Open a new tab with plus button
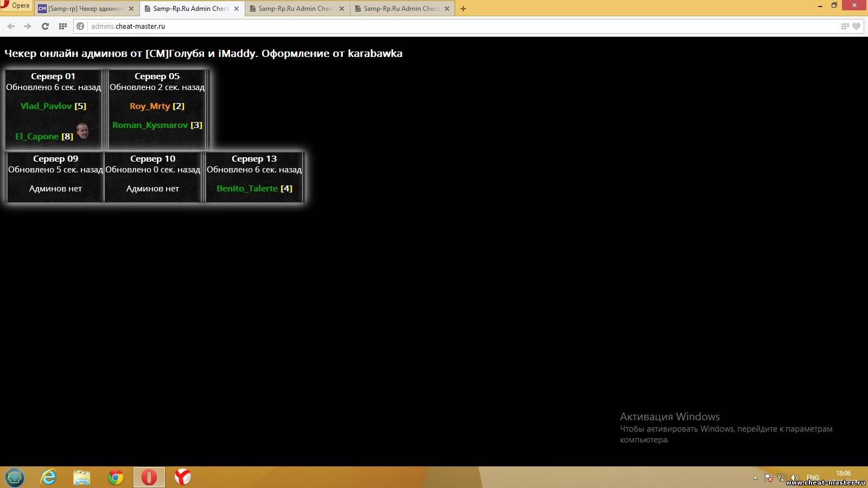Screen dimensions: 868x488 pyautogui.click(x=463, y=9)
